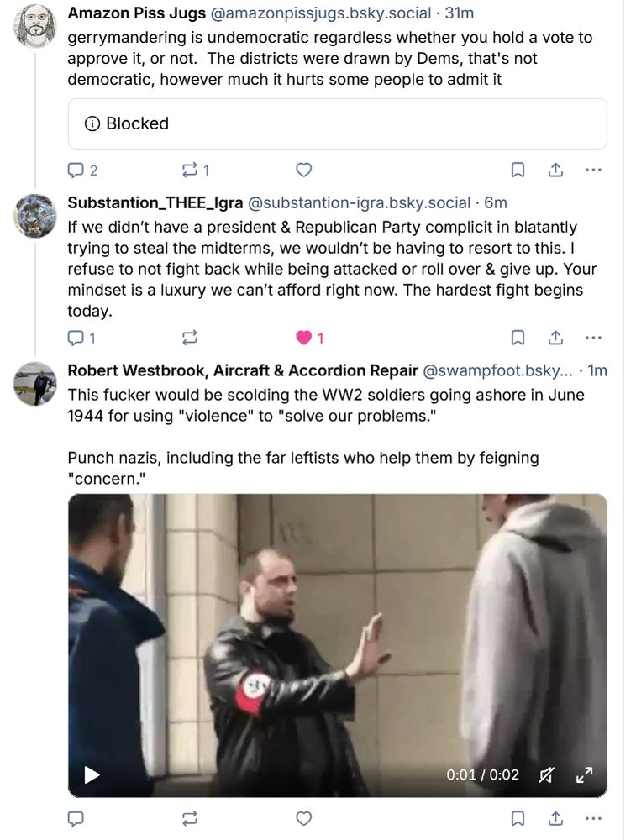Click Robert Westbrook's profile avatar
The width and height of the screenshot is (636, 840).
[34, 384]
